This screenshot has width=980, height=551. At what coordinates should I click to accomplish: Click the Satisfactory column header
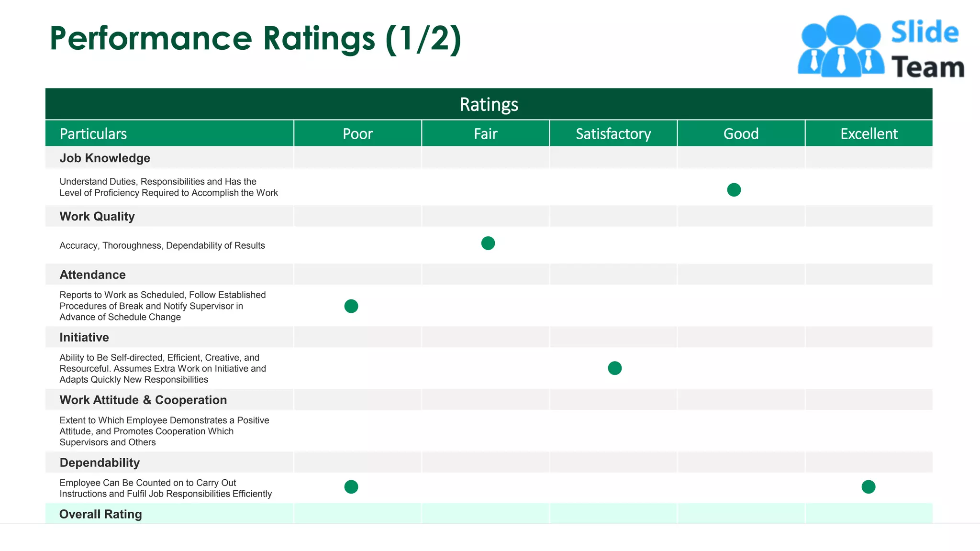coord(613,133)
